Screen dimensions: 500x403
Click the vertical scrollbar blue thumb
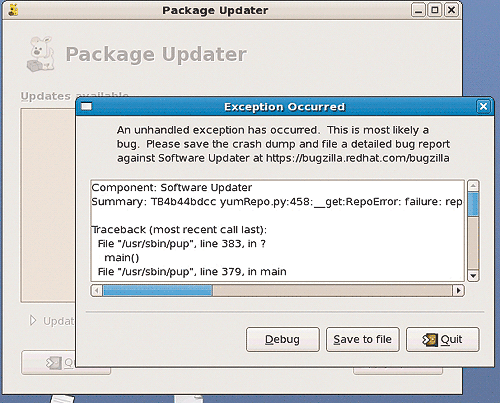click(x=473, y=204)
